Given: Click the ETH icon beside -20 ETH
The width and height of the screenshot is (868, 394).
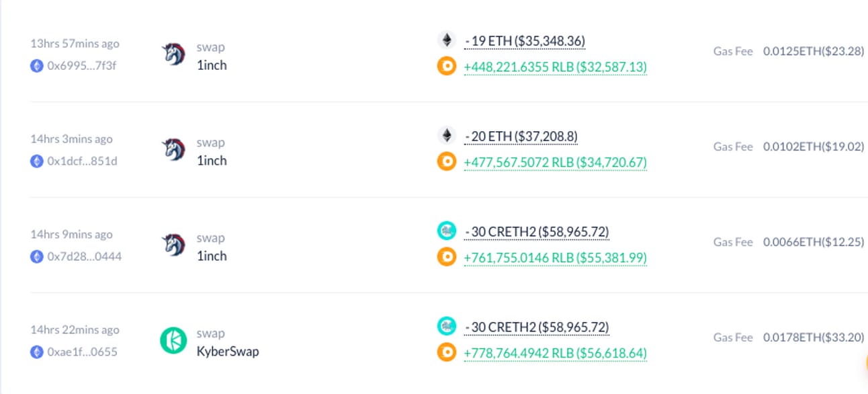Looking at the screenshot, I should (447, 135).
